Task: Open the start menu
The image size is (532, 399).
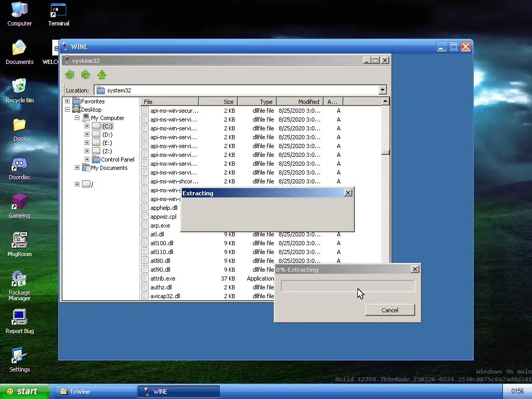Action: point(24,392)
